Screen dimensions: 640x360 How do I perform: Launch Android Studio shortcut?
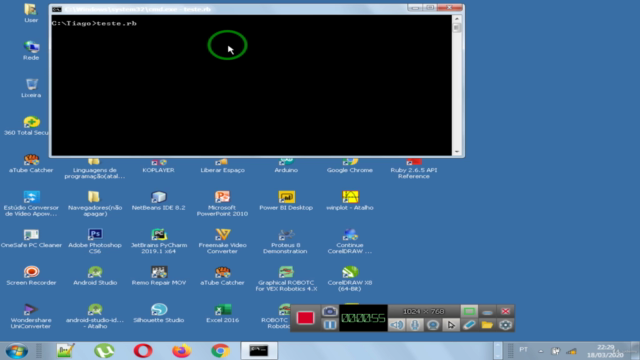coord(95,276)
